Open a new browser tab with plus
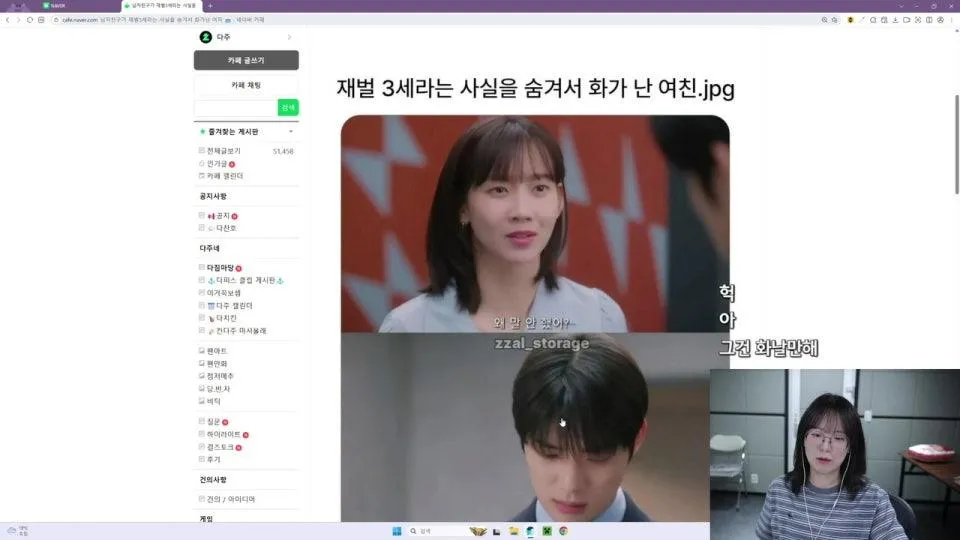This screenshot has width=960, height=540. 210,6
